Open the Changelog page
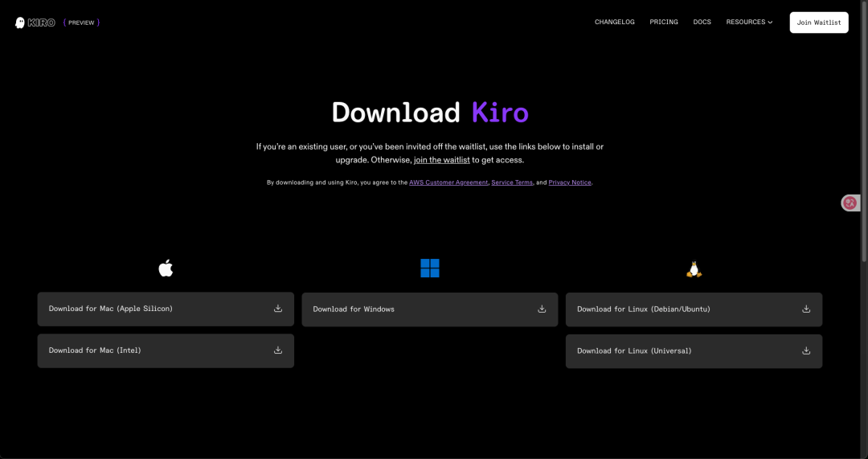The height and width of the screenshot is (459, 868). [x=615, y=23]
